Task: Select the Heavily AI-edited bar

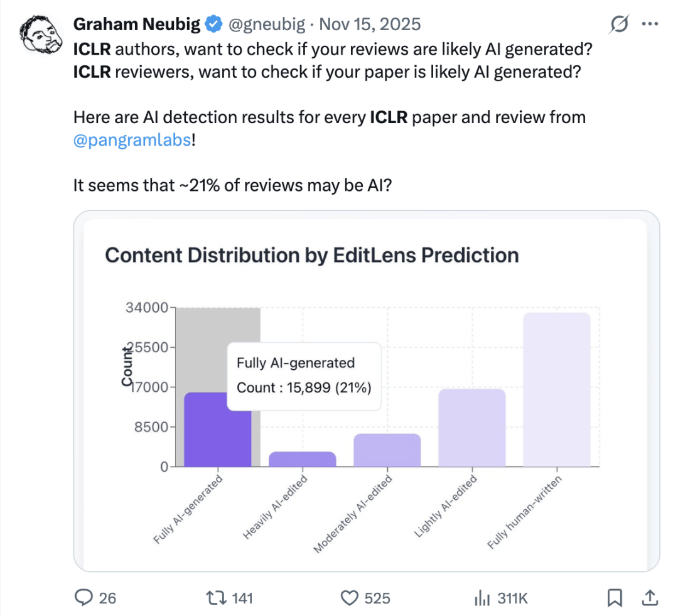Action: click(x=302, y=459)
